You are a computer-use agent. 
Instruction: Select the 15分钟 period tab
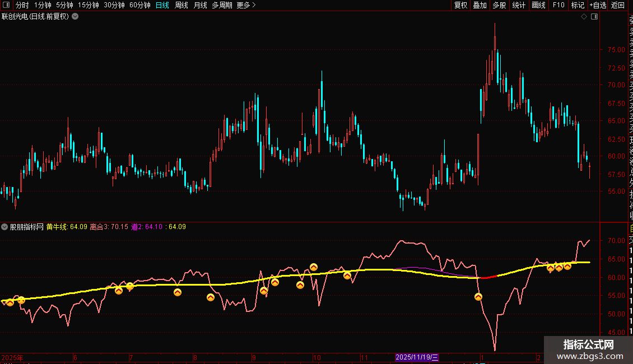[89, 5]
